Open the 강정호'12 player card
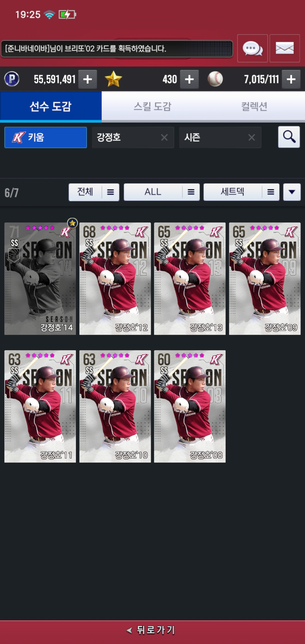Image resolution: width=305 pixels, height=644 pixels. [x=115, y=279]
